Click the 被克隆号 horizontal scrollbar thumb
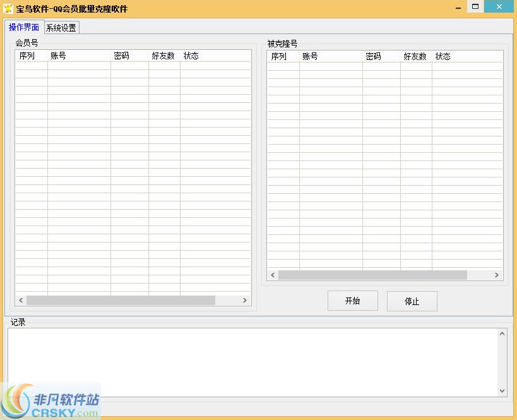This screenshot has width=517, height=420. click(372, 275)
